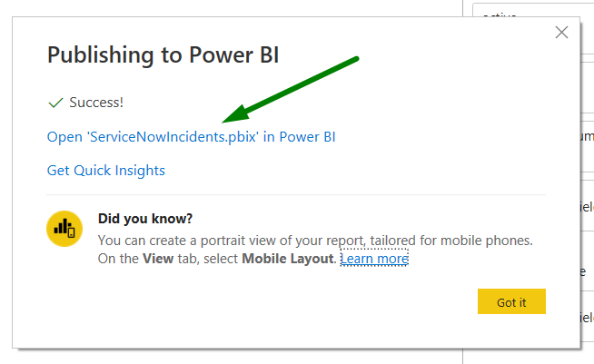Click the green arrow annotation tail

(354, 60)
